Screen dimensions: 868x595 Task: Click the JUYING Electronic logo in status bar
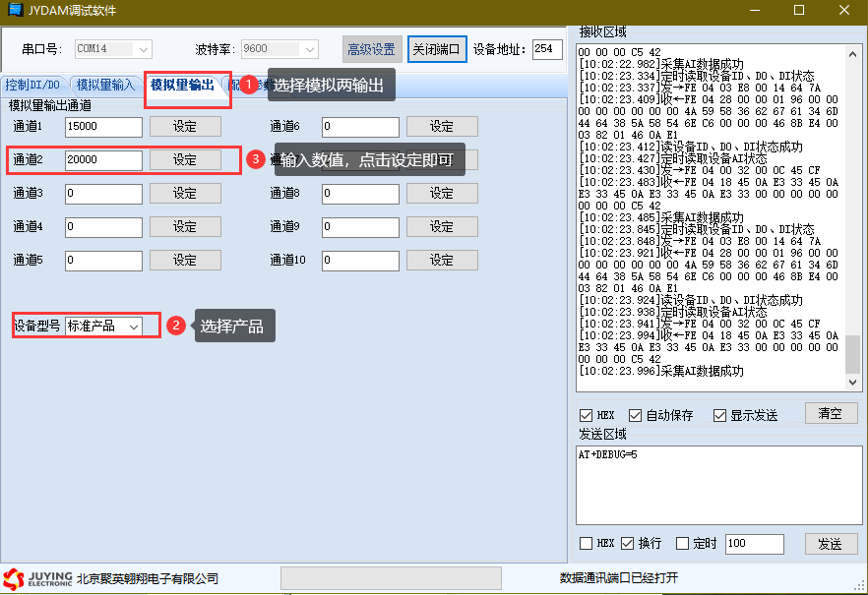pyautogui.click(x=37, y=577)
